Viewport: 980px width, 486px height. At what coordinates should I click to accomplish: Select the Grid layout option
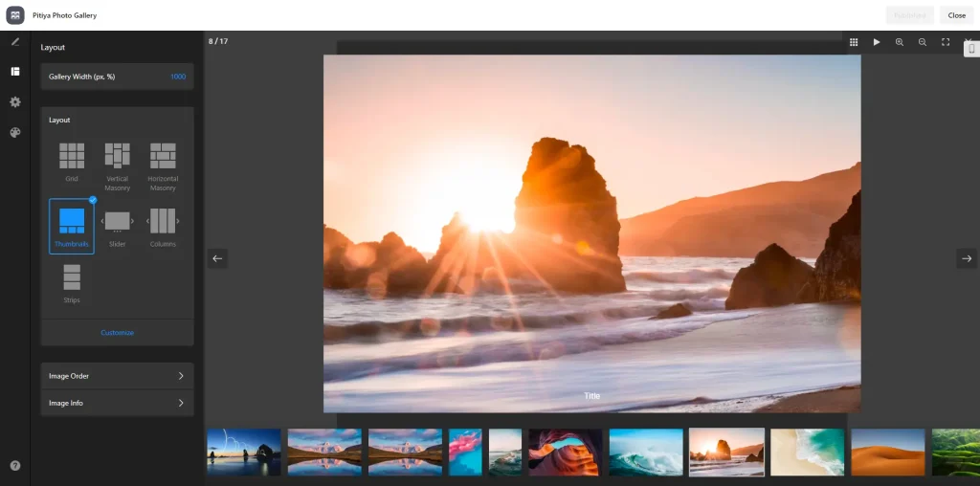pyautogui.click(x=72, y=163)
